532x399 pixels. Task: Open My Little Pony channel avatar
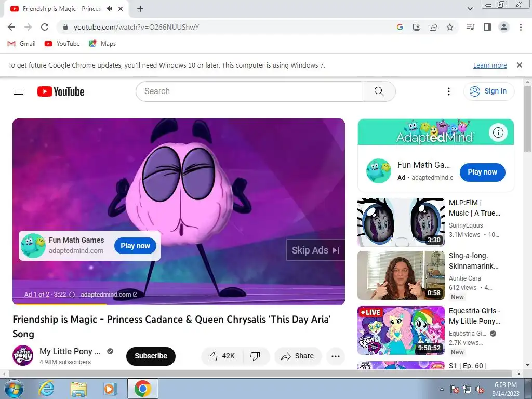click(23, 355)
